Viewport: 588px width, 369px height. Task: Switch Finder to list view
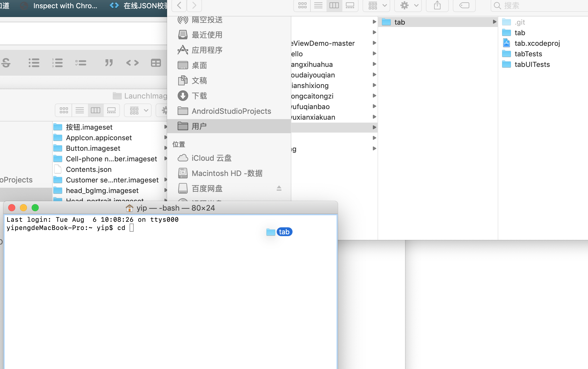click(318, 5)
